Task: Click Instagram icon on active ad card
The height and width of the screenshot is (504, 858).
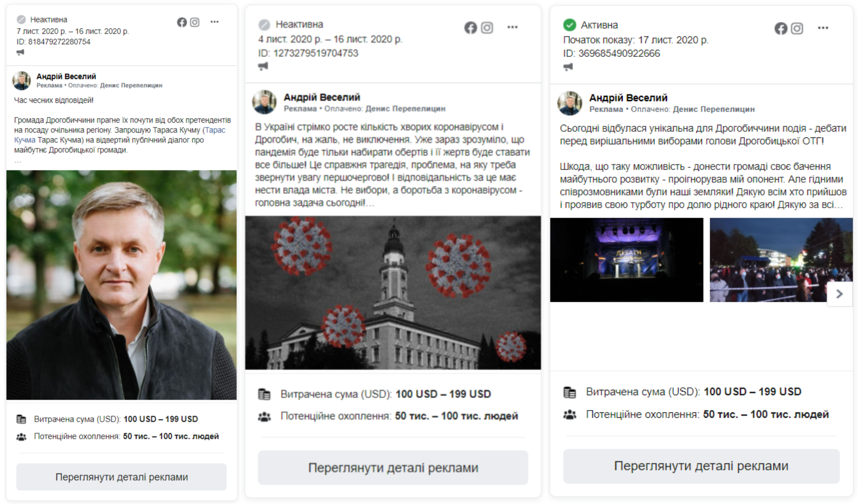Action: pyautogui.click(x=797, y=28)
